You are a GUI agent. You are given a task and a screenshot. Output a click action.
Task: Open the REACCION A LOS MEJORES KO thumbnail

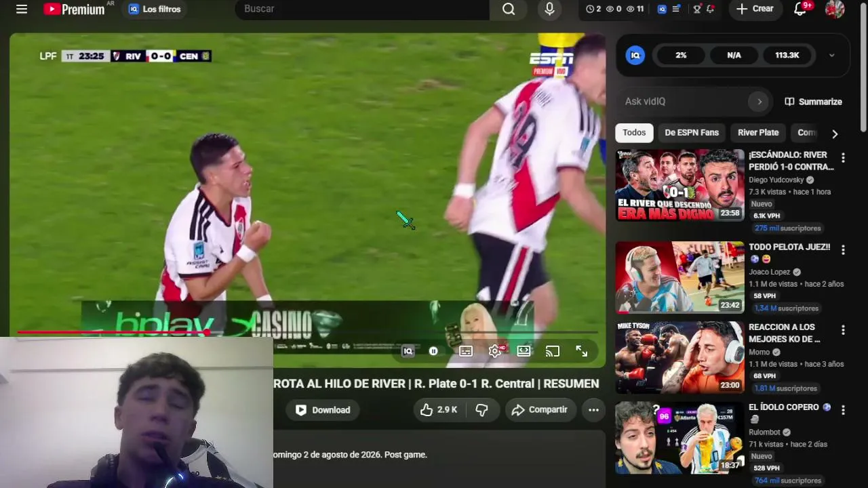(679, 357)
